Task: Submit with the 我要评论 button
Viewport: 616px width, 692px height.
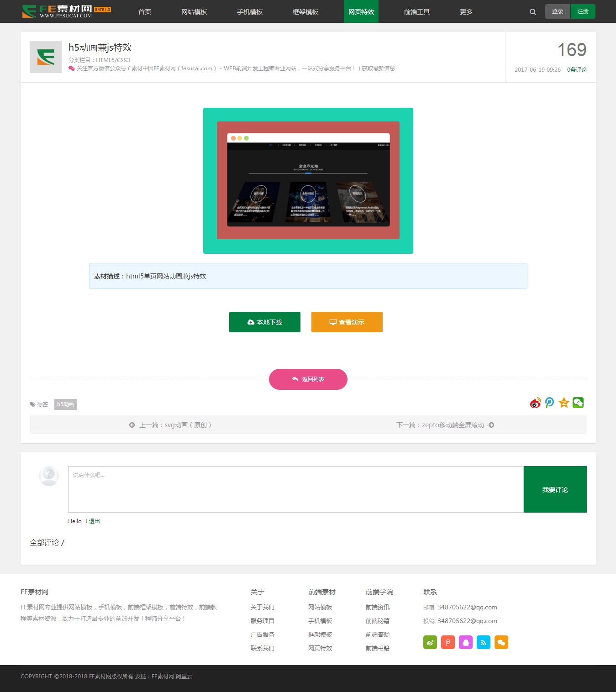Action: (x=555, y=489)
